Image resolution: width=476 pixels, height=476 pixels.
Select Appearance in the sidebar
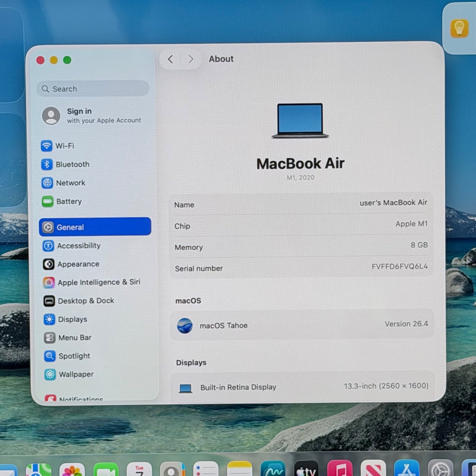(78, 264)
